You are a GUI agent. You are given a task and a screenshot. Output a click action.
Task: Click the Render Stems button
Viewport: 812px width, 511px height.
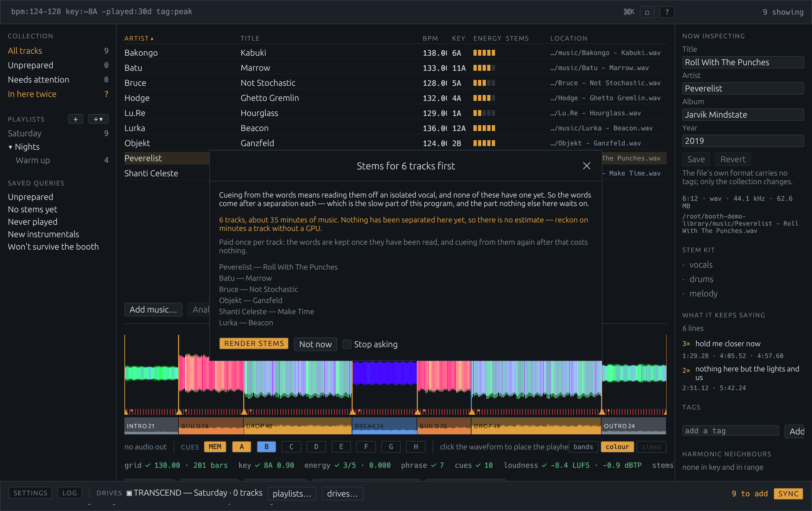click(253, 343)
